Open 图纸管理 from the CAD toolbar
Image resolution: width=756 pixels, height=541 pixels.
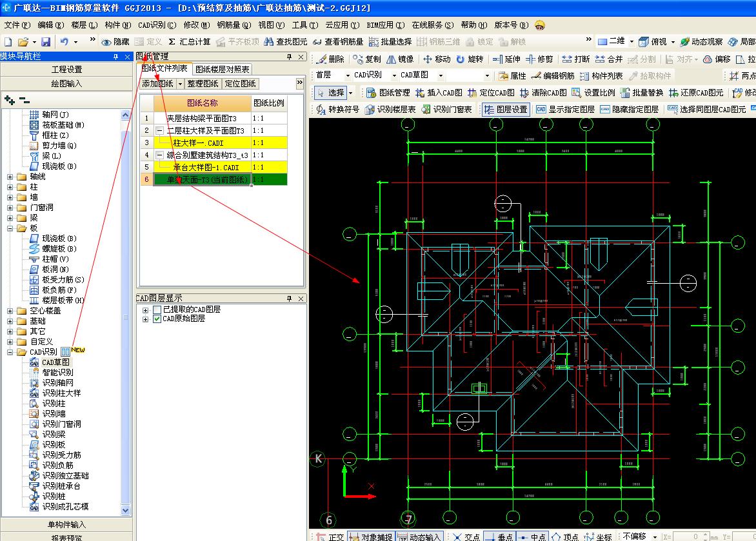pos(388,93)
